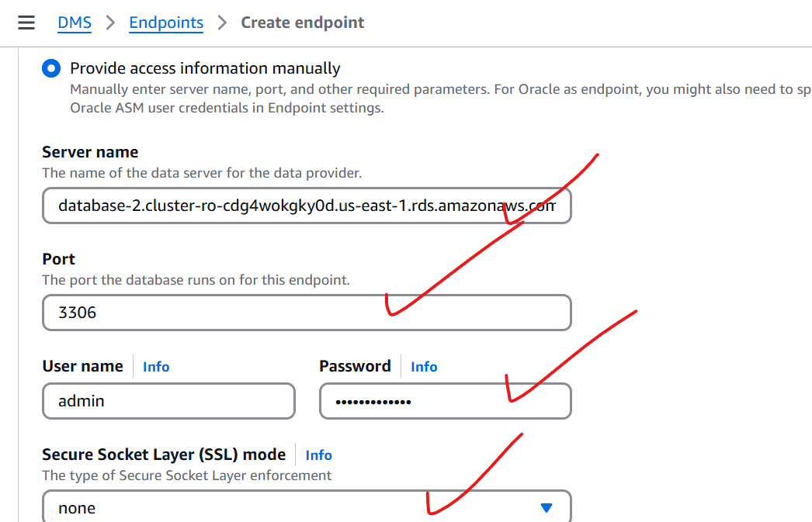This screenshot has width=812, height=522.
Task: Click the chevron before Create endpoint
Action: coord(222,22)
